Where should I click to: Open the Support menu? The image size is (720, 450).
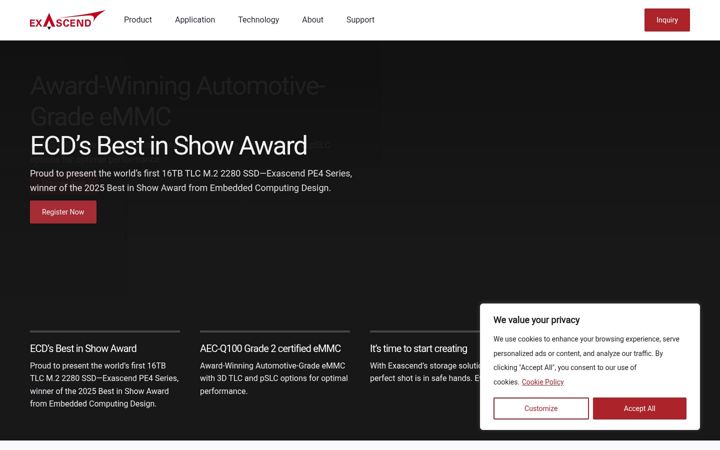coord(360,20)
